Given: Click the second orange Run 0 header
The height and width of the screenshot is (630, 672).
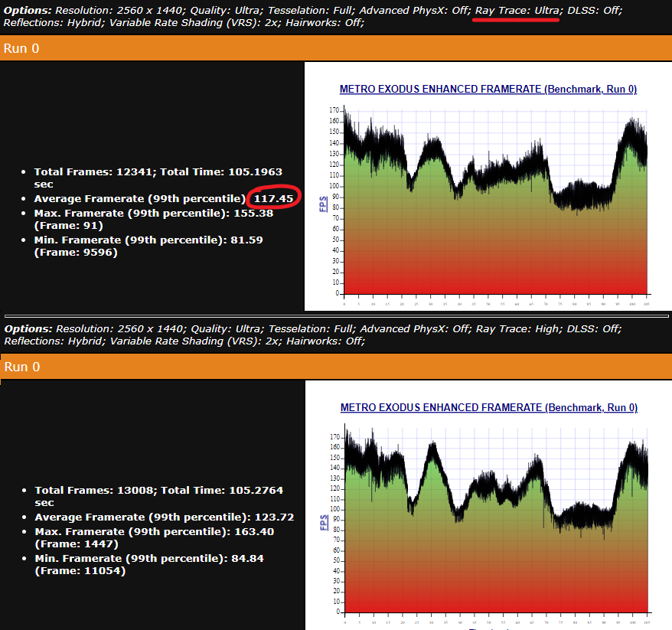Looking at the screenshot, I should click(336, 367).
